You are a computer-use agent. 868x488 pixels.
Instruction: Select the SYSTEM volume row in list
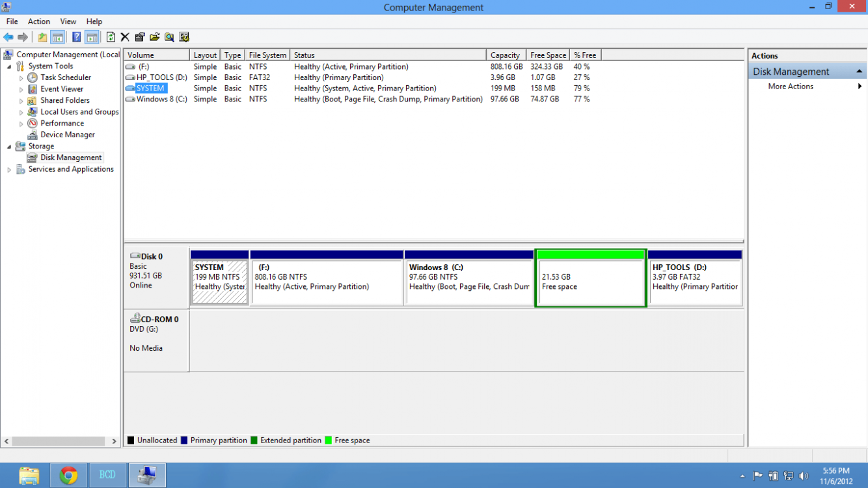coord(363,88)
